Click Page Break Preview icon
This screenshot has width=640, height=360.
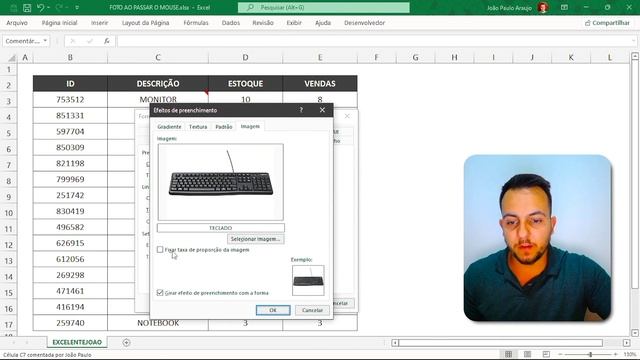pos(546,354)
